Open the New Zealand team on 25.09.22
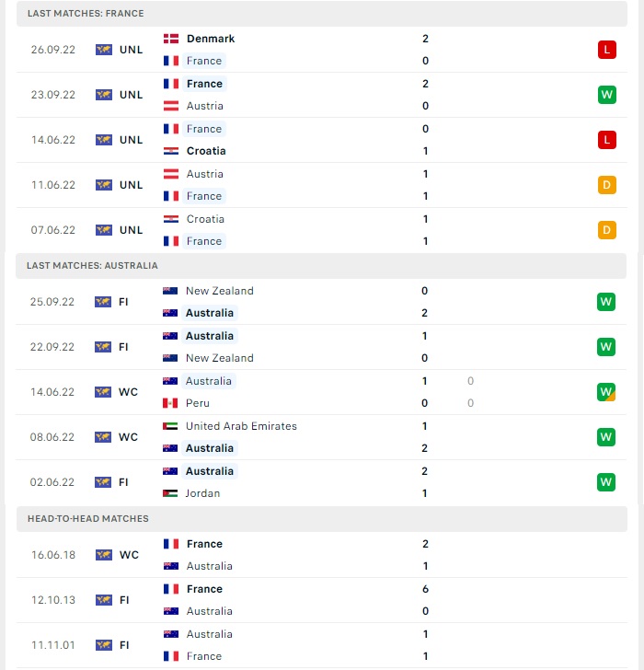 pos(220,291)
